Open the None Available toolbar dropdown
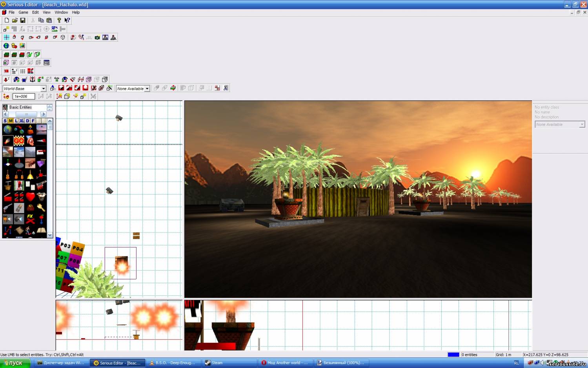The width and height of the screenshot is (588, 368). [147, 89]
